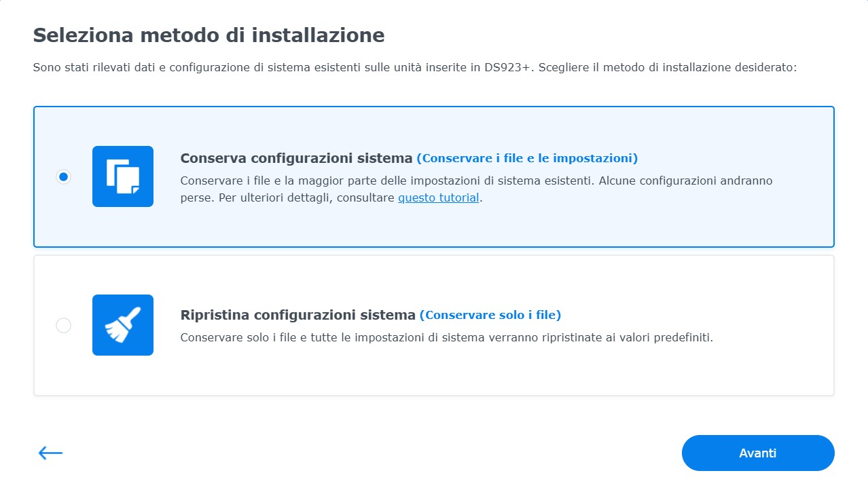Go back using the left arrow icon

tap(50, 453)
